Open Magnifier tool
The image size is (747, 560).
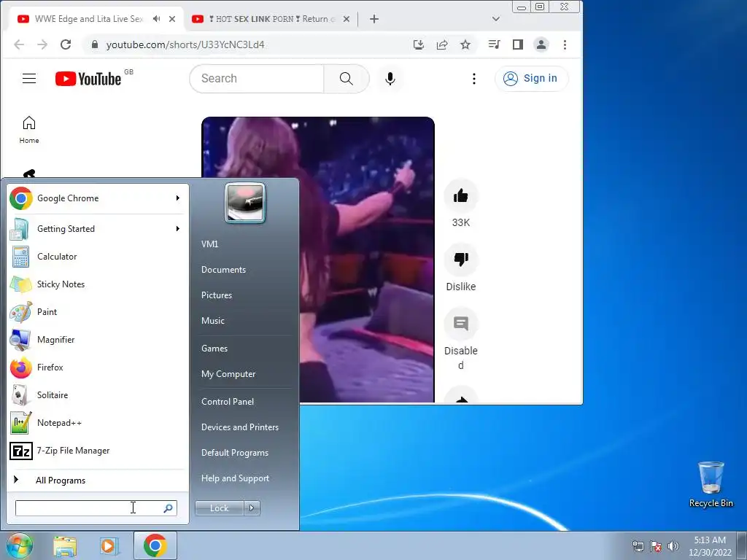pyautogui.click(x=98, y=340)
